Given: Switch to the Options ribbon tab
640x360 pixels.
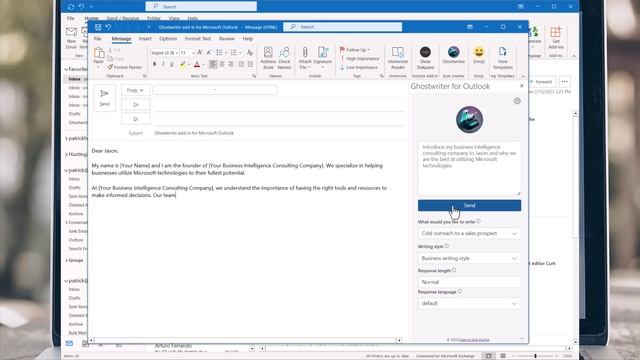Looking at the screenshot, I should [168, 39].
